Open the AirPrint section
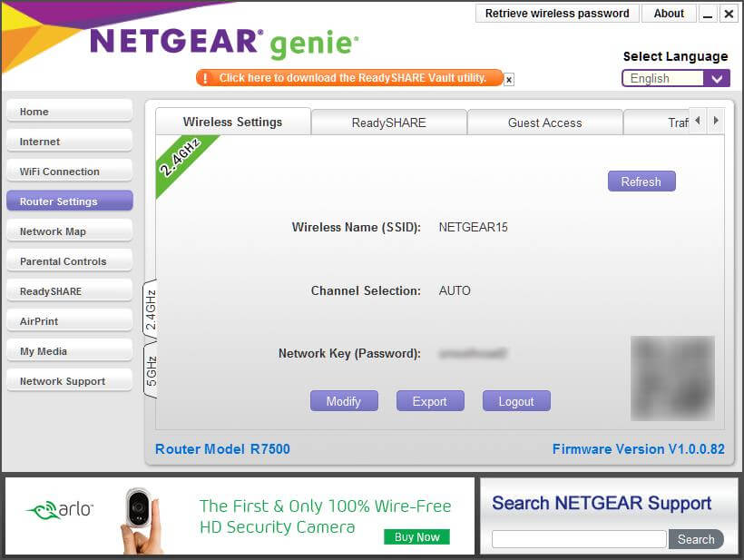The height and width of the screenshot is (560, 744). point(70,320)
